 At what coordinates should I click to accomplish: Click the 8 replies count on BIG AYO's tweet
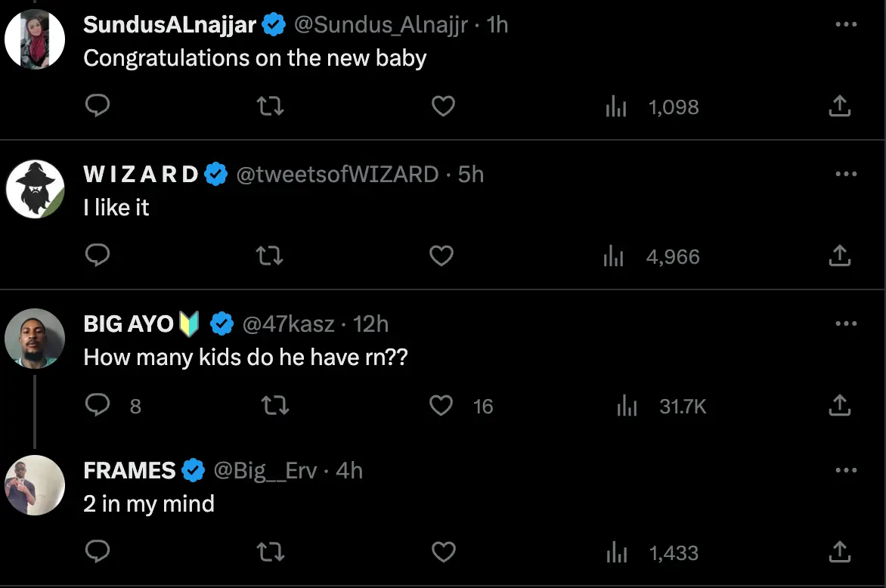click(x=135, y=406)
